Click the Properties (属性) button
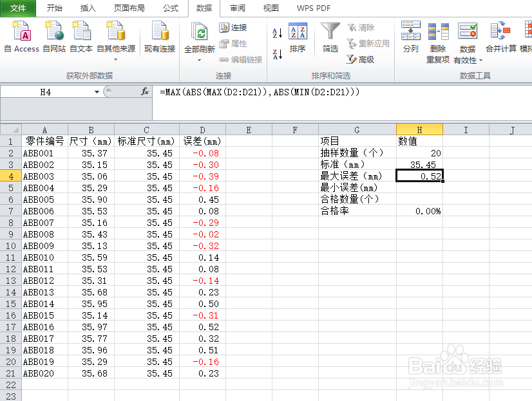The height and width of the screenshot is (401, 532). (233, 44)
